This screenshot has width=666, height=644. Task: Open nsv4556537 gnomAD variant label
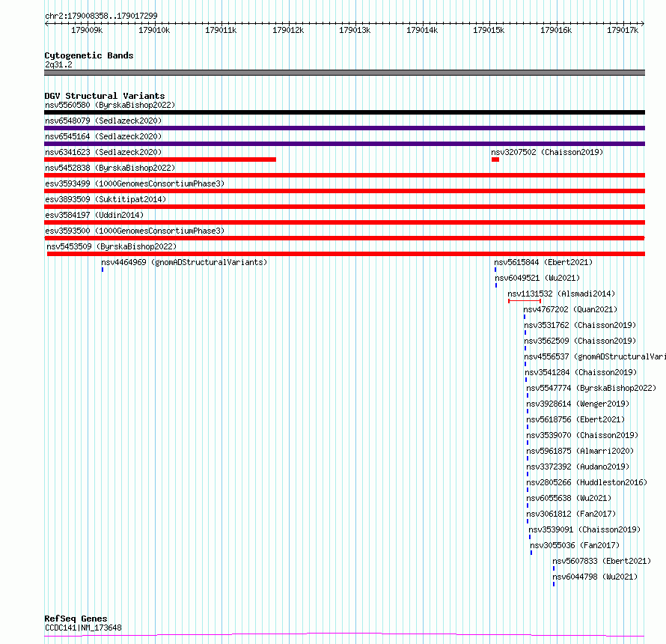point(595,356)
